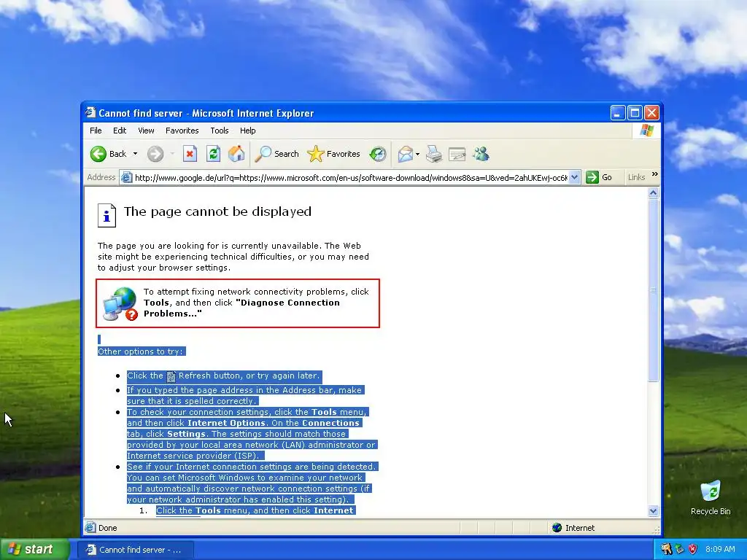Click the Windows flag logo in menu bar

click(647, 131)
